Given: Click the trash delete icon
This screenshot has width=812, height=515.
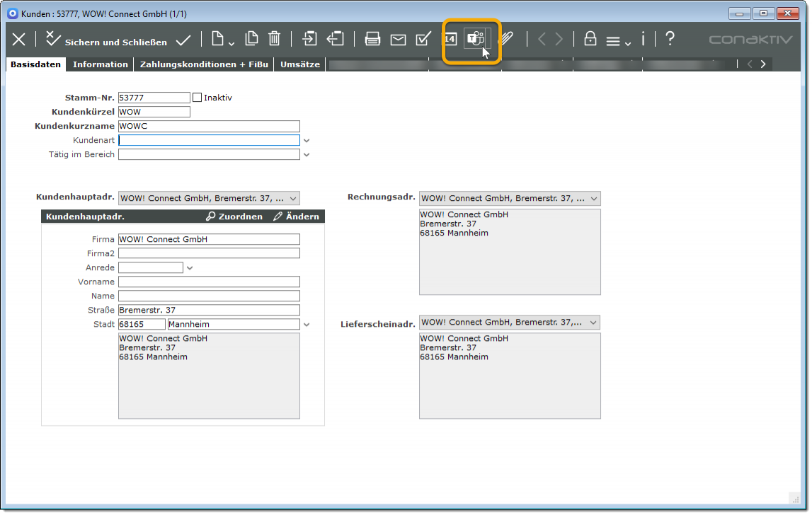Looking at the screenshot, I should click(x=275, y=39).
